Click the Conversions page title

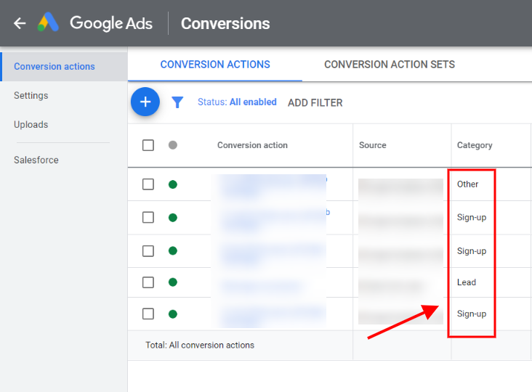(225, 23)
